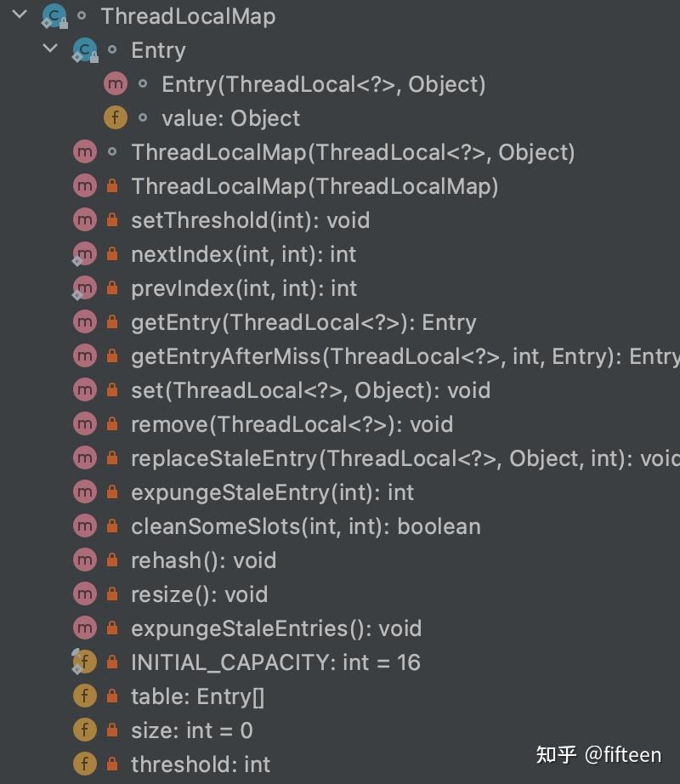680x784 pixels.
Task: Click the method icon beside nextIndex
Action: coord(84,253)
